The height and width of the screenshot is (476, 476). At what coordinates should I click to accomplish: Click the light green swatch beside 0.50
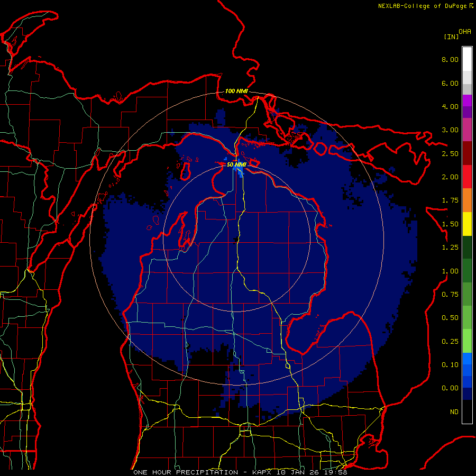pos(467,317)
